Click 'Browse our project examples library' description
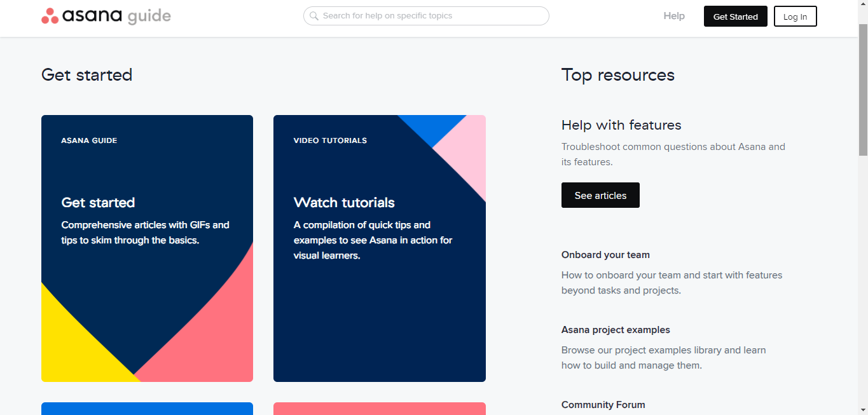Viewport: 868px width, 415px height. coord(664,358)
